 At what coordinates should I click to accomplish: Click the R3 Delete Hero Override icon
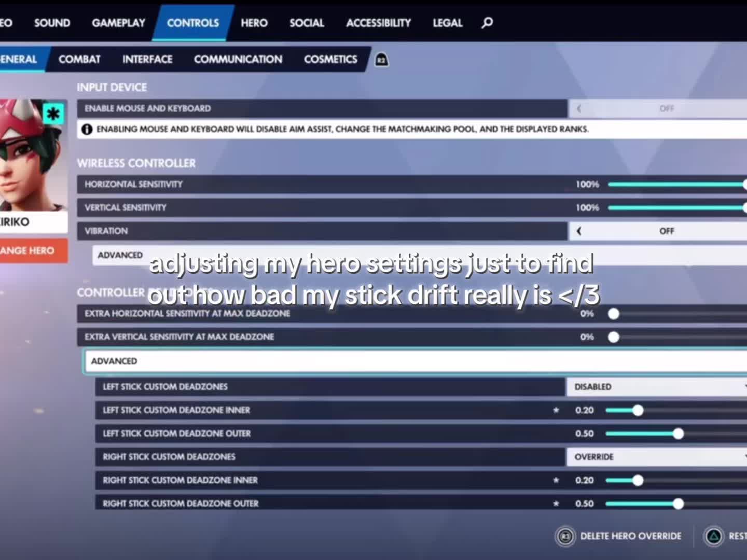[565, 536]
